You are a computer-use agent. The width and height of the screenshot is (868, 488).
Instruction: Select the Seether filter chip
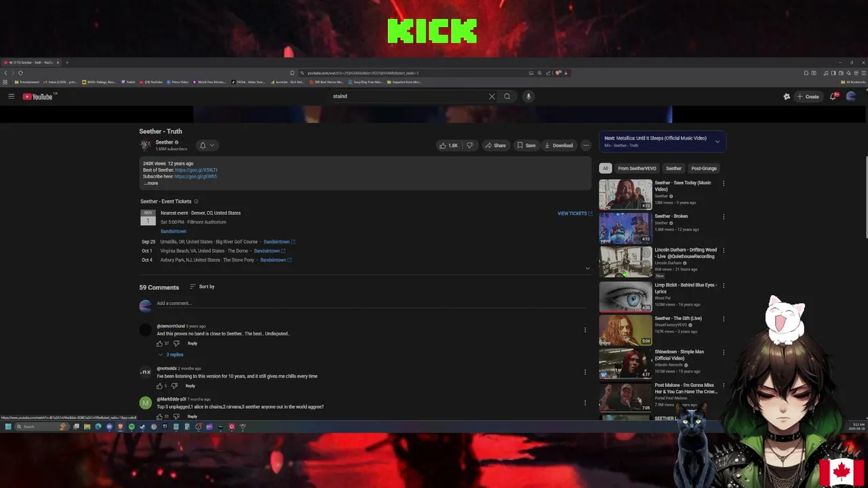[673, 168]
